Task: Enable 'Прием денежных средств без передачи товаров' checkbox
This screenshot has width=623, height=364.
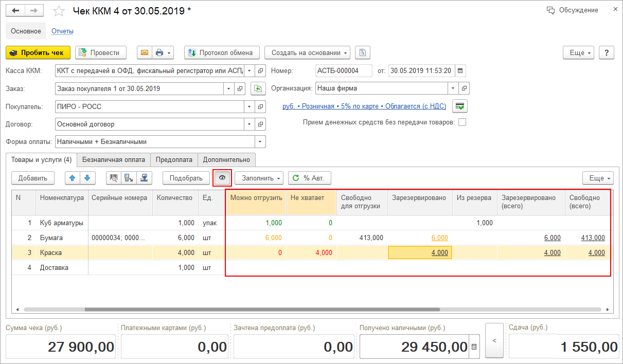Action: [x=462, y=122]
